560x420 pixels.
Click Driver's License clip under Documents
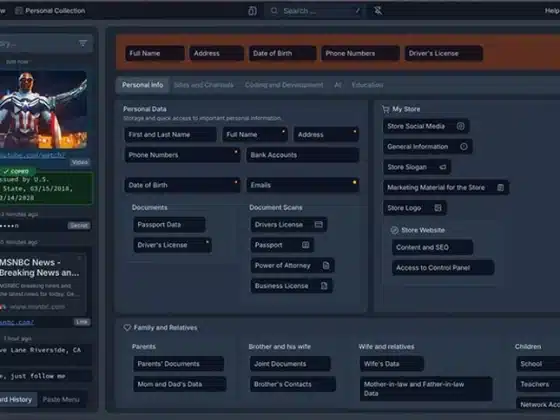172,245
